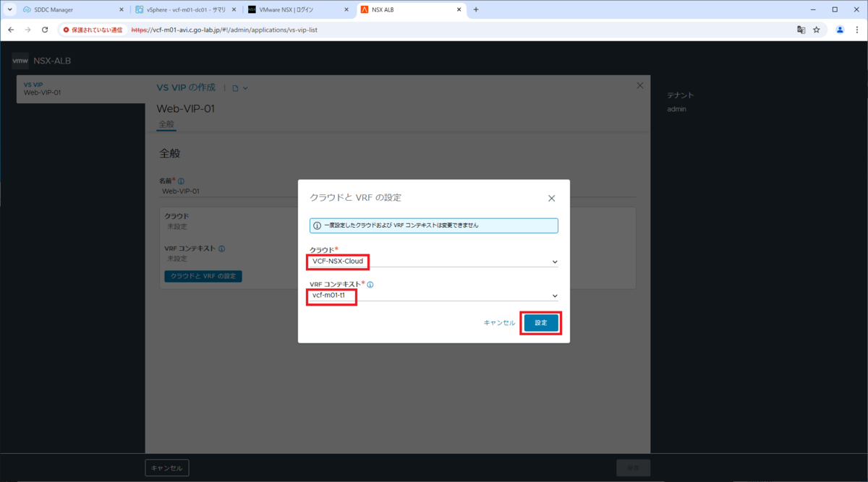Open the browser profile icon

pos(840,30)
